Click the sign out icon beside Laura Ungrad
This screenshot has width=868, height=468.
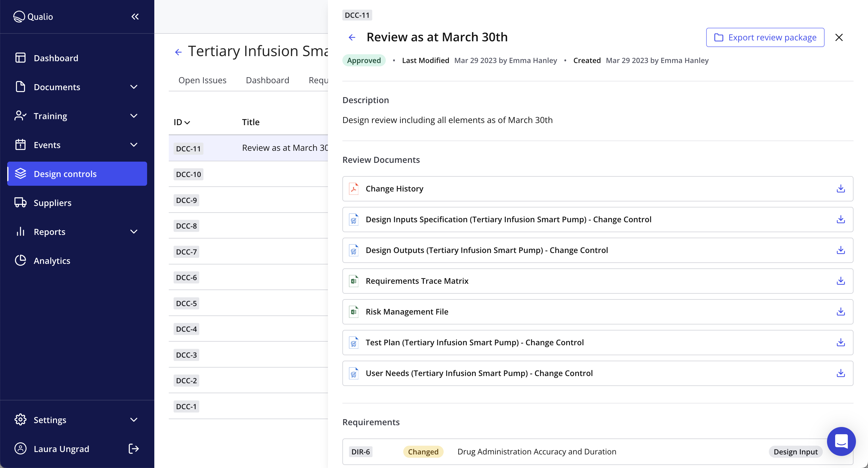tap(134, 448)
